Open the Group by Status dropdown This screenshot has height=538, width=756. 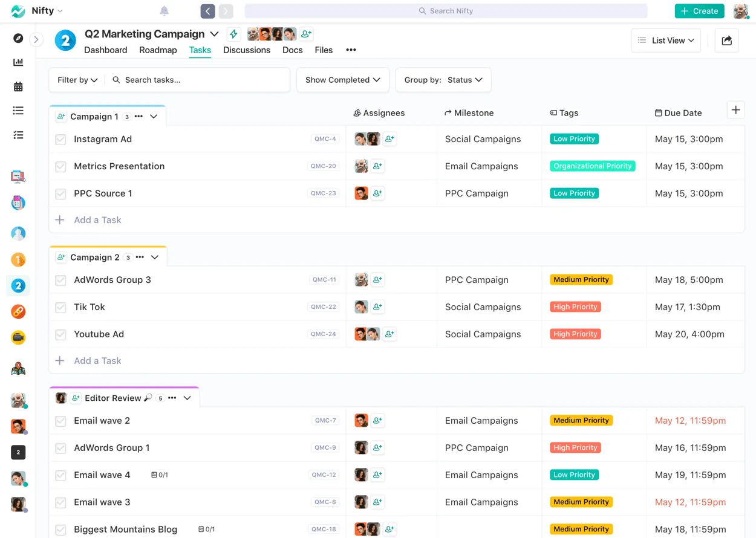click(443, 79)
